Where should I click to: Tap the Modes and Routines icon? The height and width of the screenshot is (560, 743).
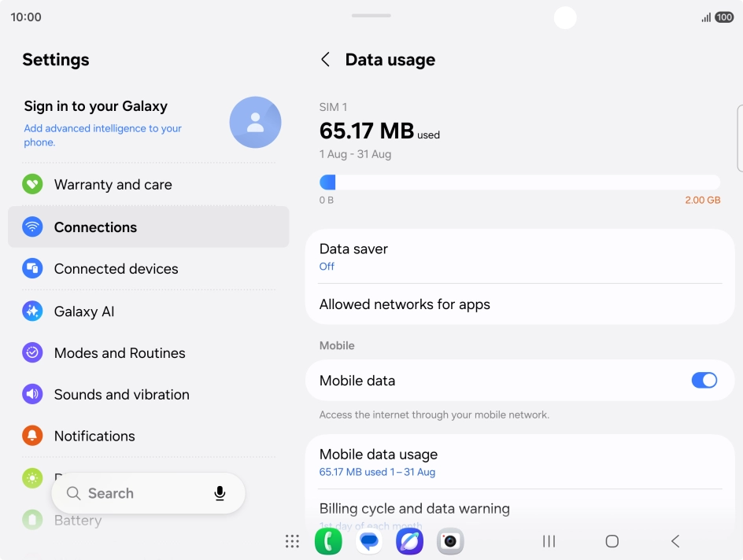[32, 352]
